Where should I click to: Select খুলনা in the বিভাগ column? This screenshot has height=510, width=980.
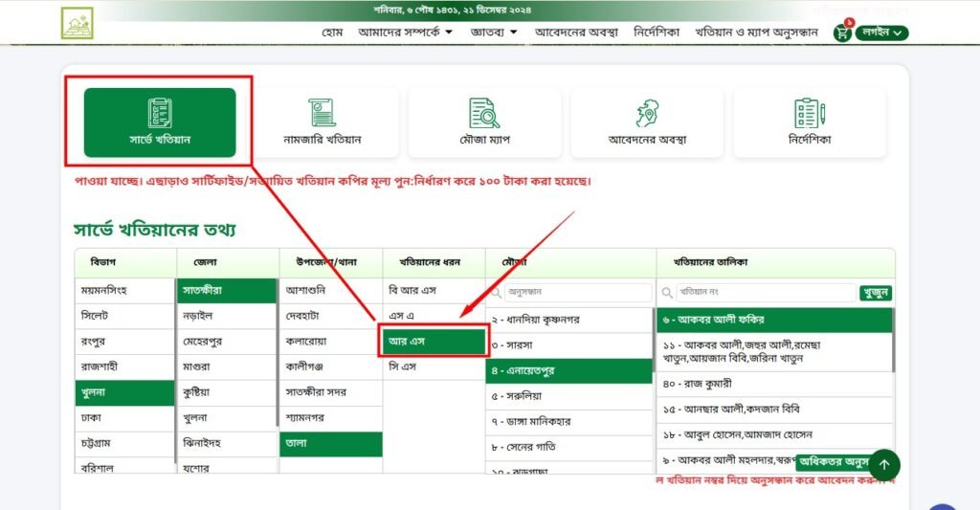pos(124,392)
